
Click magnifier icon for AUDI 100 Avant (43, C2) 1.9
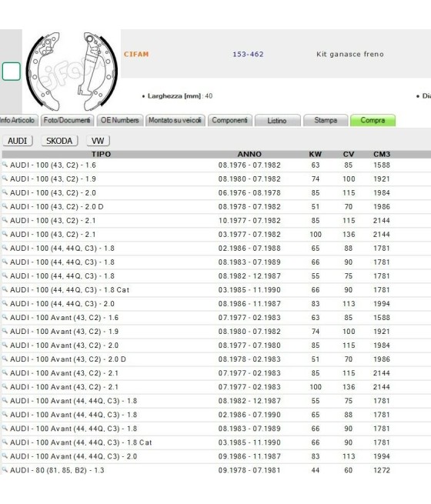click(x=5, y=331)
